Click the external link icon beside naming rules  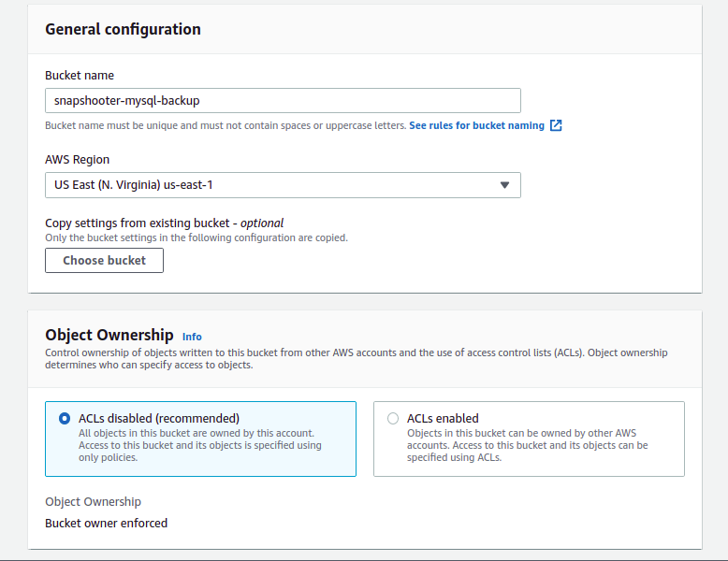(x=556, y=125)
